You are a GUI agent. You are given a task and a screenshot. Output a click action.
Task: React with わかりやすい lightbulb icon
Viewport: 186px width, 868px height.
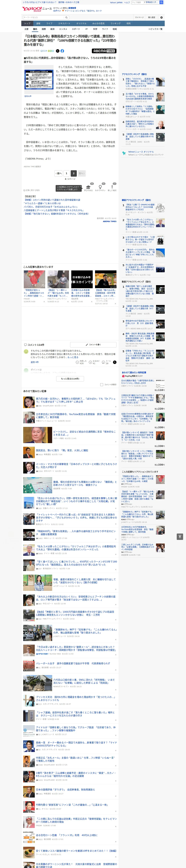click(100, 187)
